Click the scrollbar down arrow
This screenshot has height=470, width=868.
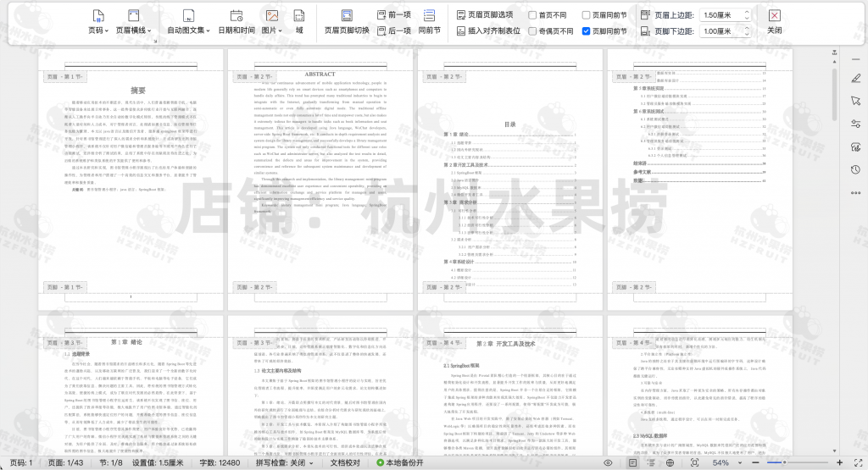pos(835,451)
